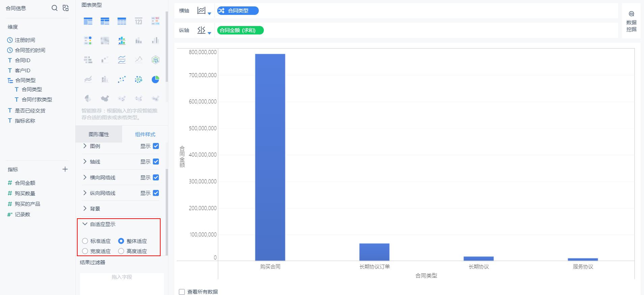
Task: Click the search icon beside 合同信息
Action: (x=54, y=8)
